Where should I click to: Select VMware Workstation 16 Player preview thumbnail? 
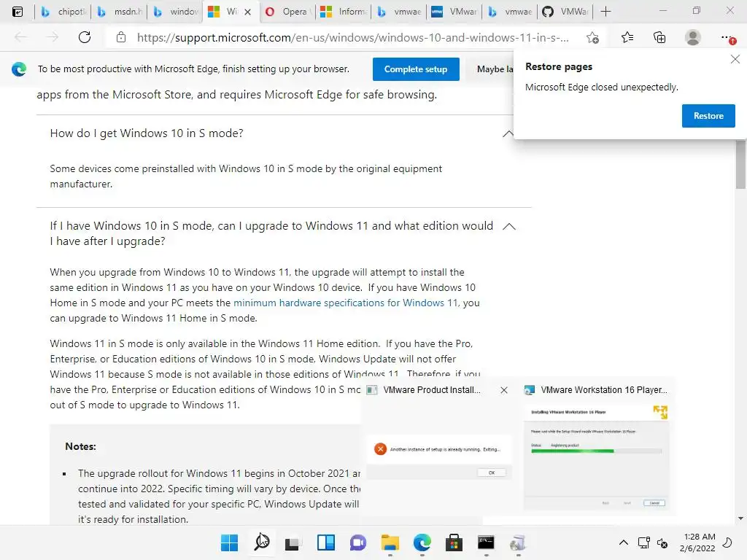(x=597, y=458)
